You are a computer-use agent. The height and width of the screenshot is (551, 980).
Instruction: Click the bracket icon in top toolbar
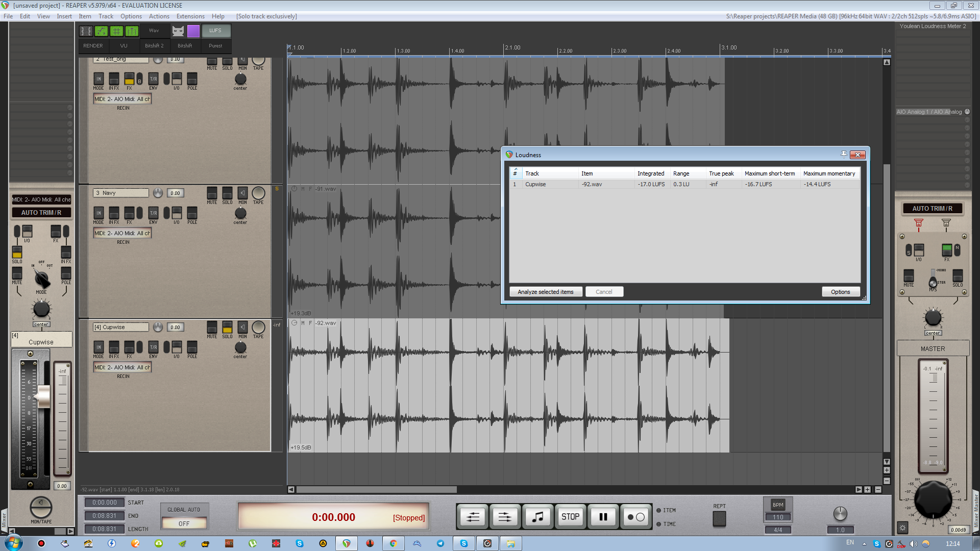86,31
